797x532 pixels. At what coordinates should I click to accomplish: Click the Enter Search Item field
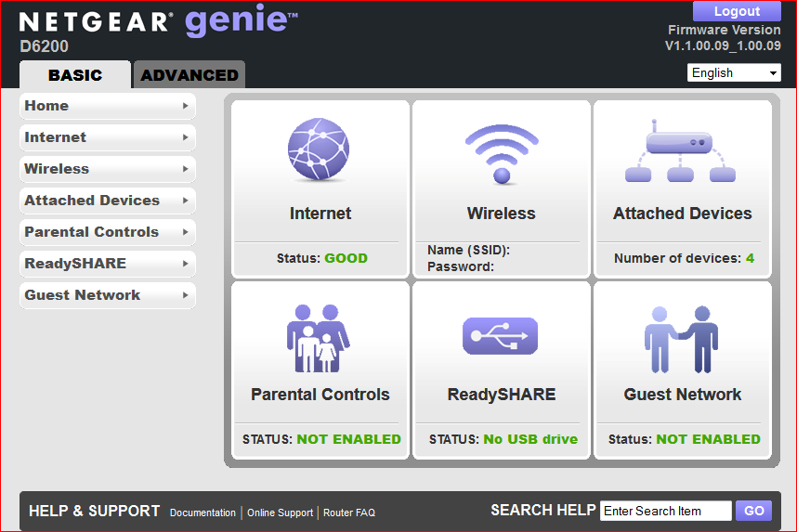666,511
